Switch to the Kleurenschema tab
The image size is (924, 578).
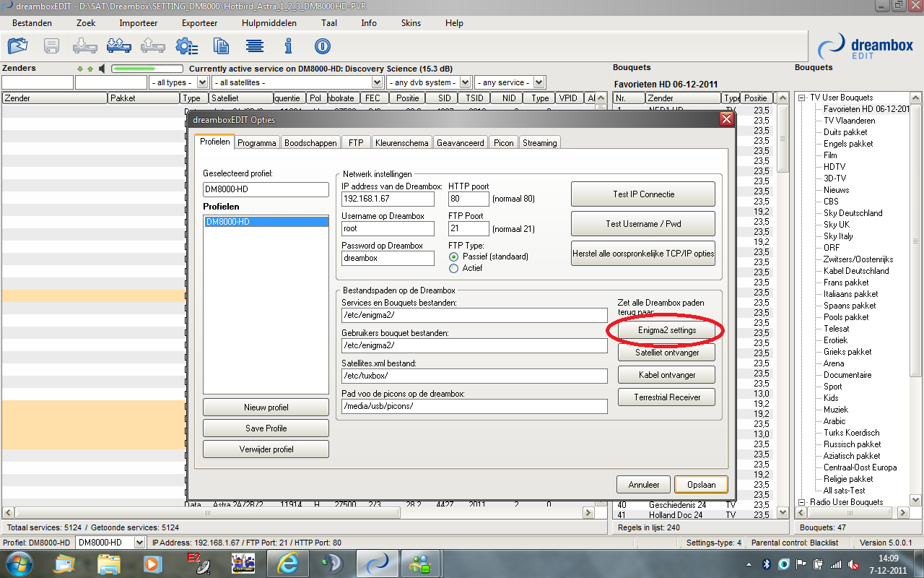coord(402,143)
